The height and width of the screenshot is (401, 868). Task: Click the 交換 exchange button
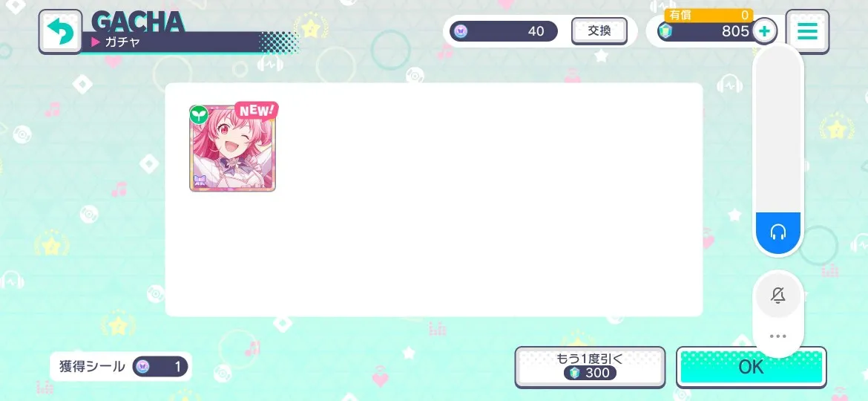[x=599, y=31]
